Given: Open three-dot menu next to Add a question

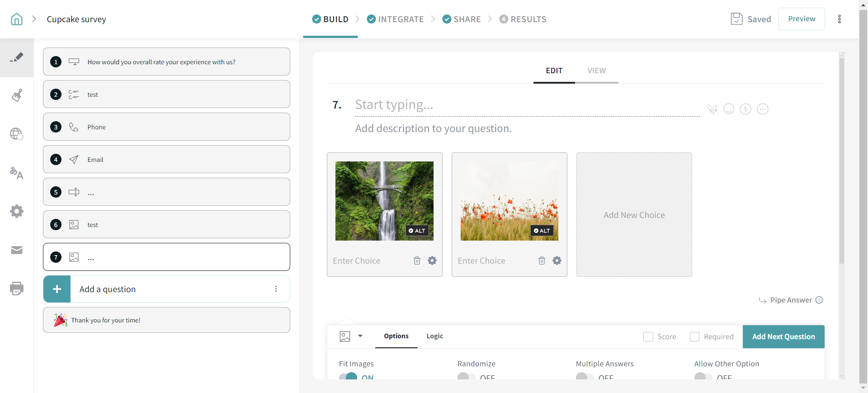Looking at the screenshot, I should click(x=276, y=289).
